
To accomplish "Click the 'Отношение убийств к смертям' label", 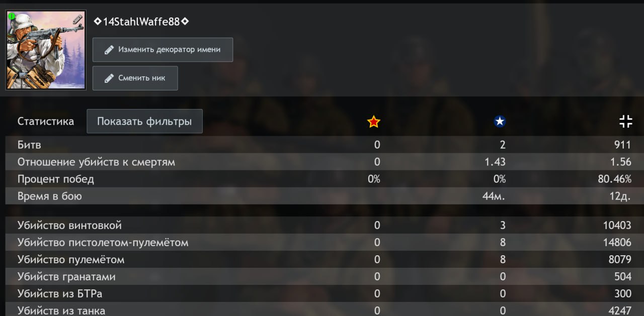I will click(96, 162).
